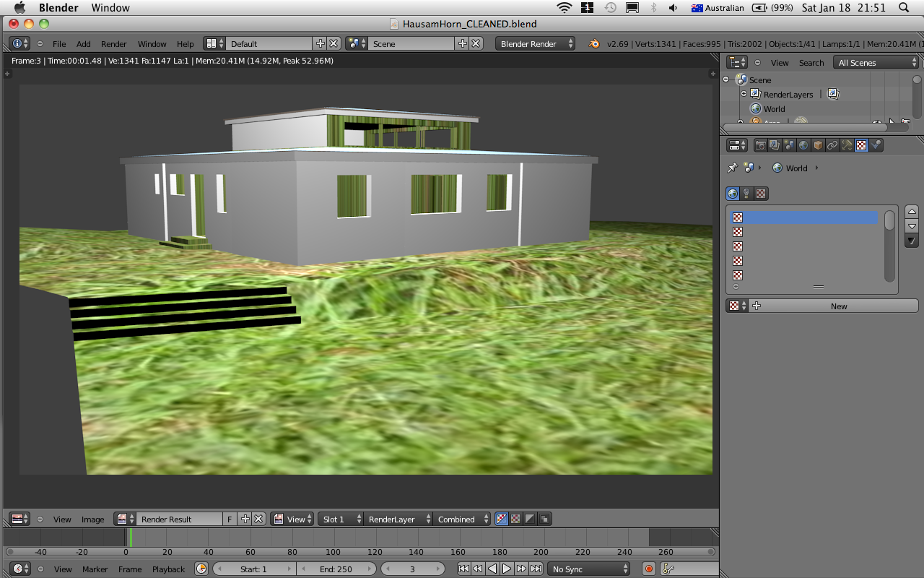The image size is (924, 578).
Task: Click the pin icon in properties breadcrumb
Action: click(x=732, y=168)
